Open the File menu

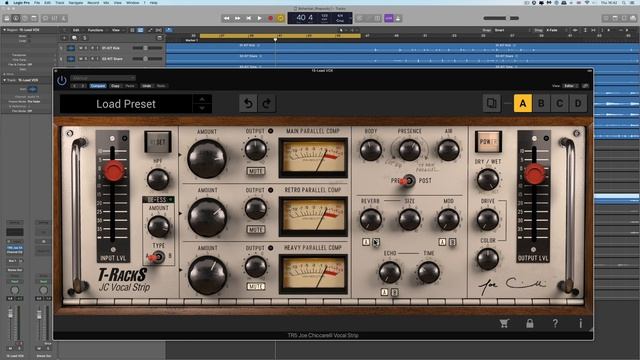[x=37, y=2]
